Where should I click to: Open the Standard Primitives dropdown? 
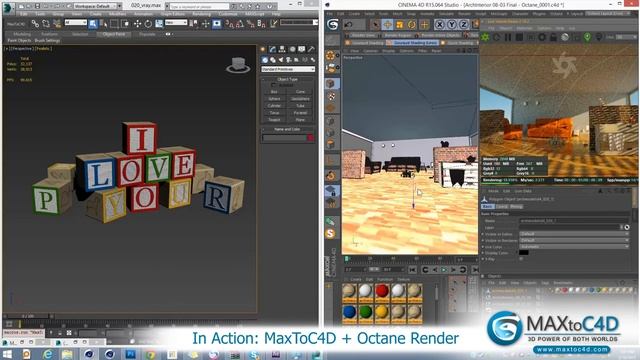point(288,69)
